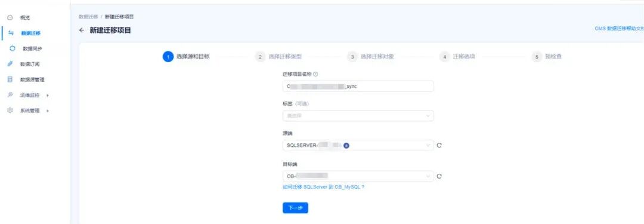
Task: Open the 目标端 OB dropdown
Action: point(358,176)
